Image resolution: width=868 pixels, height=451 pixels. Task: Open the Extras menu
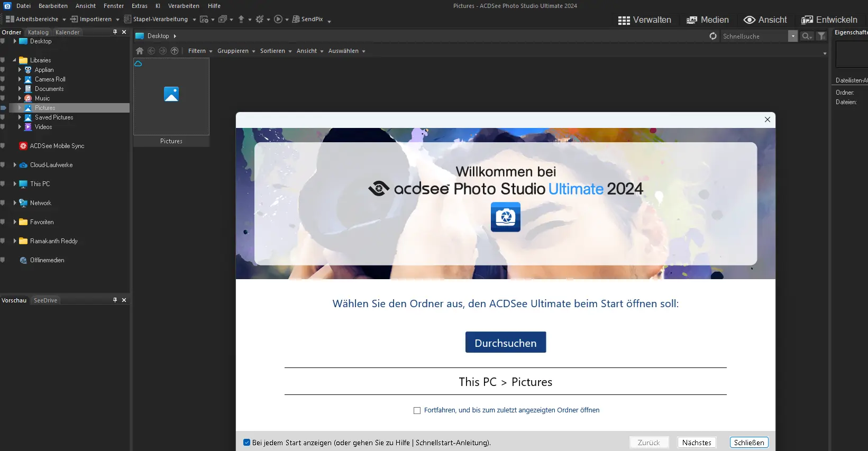tap(140, 6)
